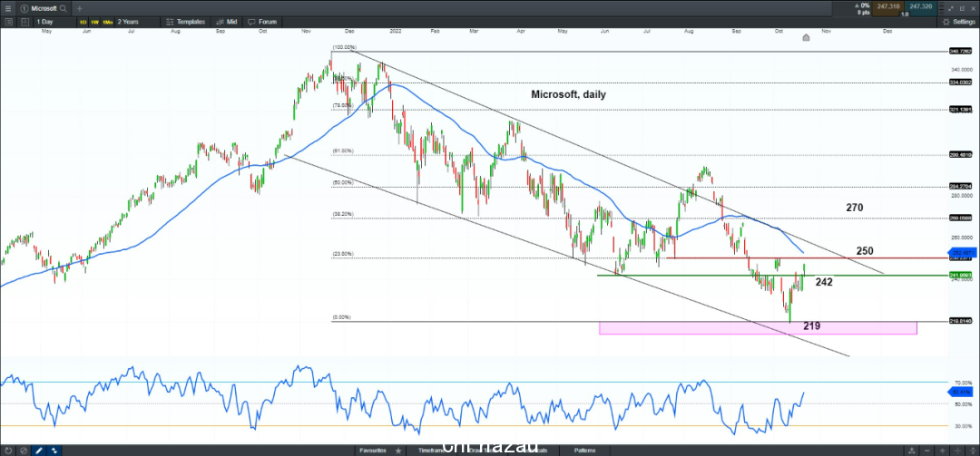The image size is (980, 456).
Task: Click the (38.20%) Fibonacci label
Action: [x=343, y=214]
